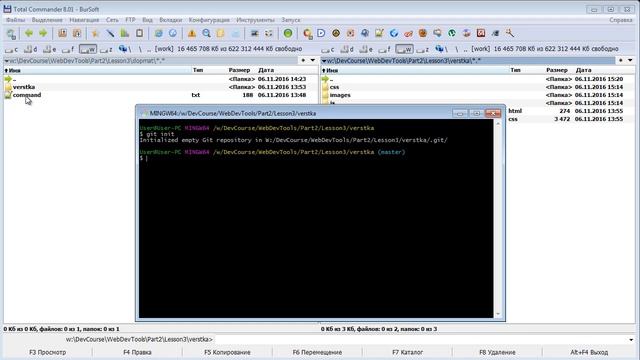Click the grey speech bubble icon

point(438,33)
